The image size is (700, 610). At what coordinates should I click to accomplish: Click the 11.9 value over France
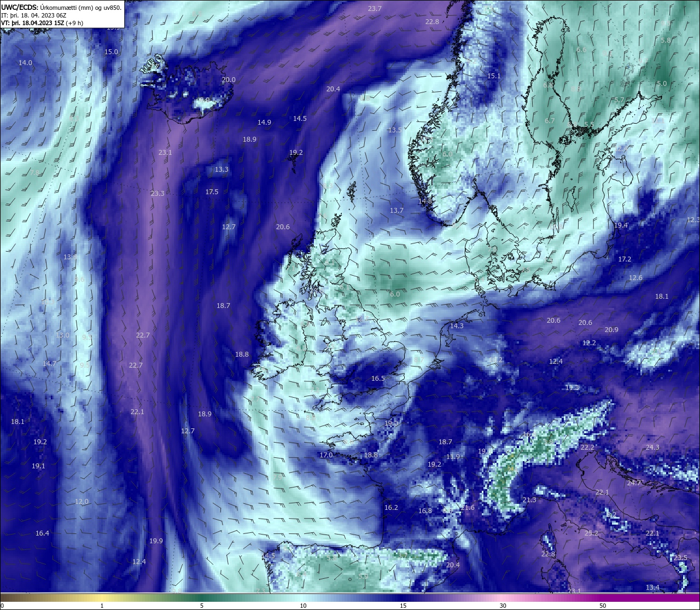click(453, 457)
